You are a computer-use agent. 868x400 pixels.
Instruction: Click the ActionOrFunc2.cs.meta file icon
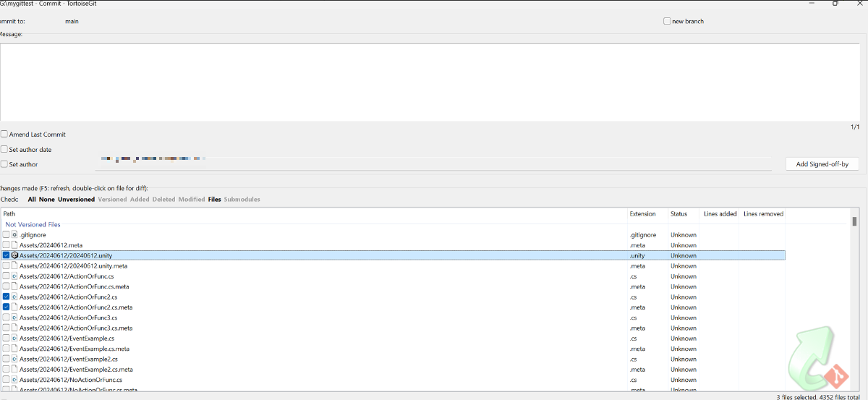click(x=14, y=307)
